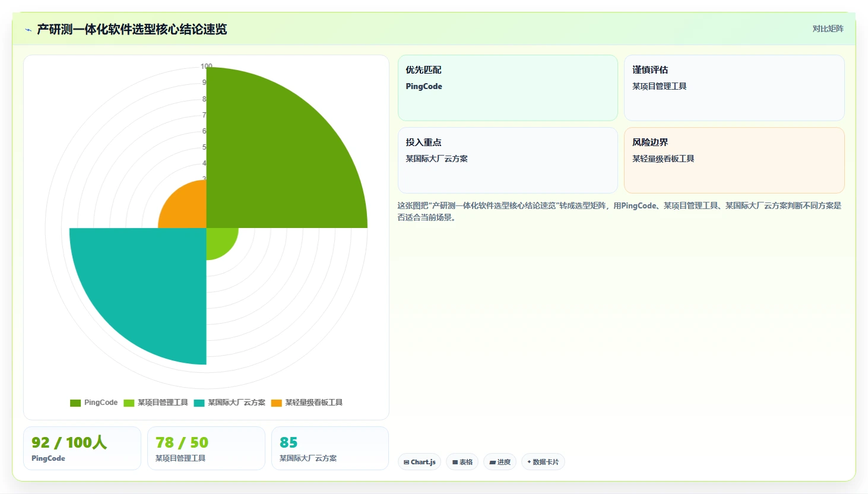The width and height of the screenshot is (868, 494).
Task: Click the 某国际大厂云方案 legend label
Action: [236, 403]
